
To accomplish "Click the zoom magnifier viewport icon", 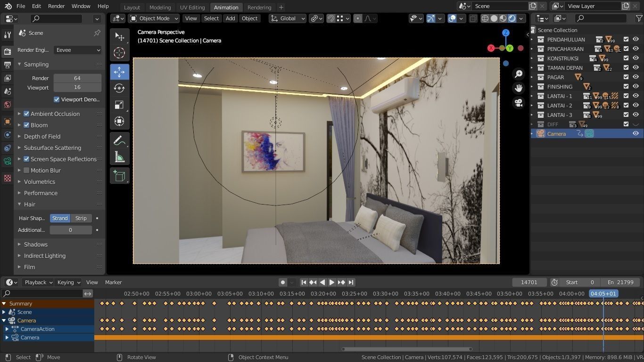I will (519, 74).
